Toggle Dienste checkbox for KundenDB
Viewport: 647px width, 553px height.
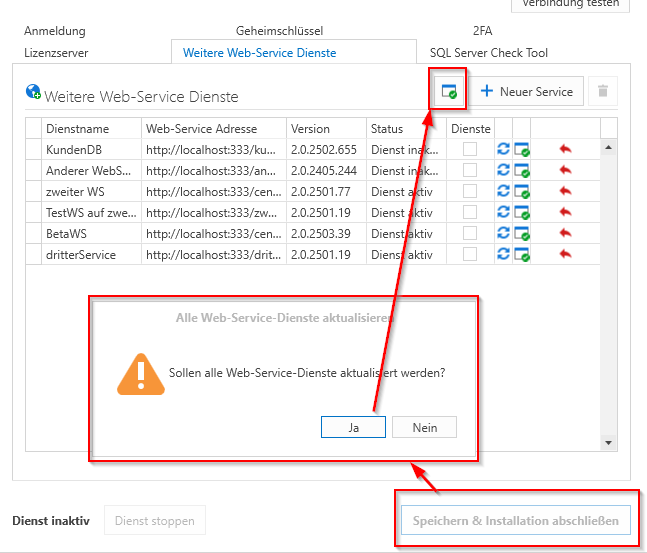tap(470, 149)
